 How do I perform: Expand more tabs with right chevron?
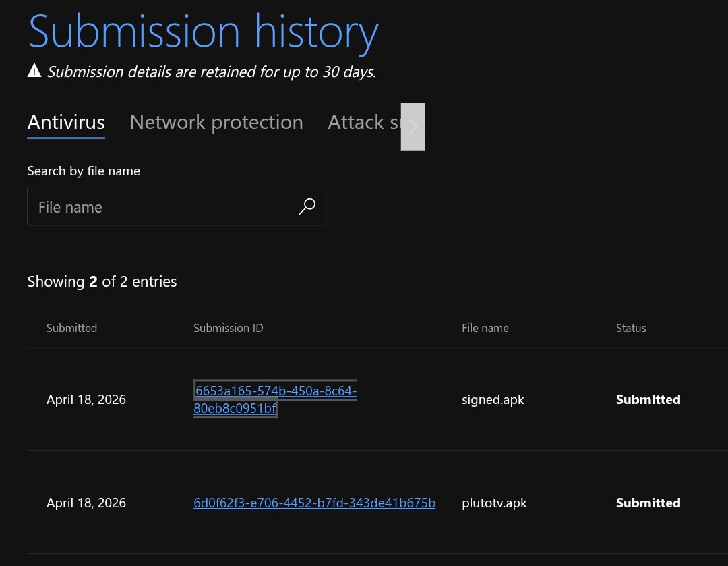413,126
